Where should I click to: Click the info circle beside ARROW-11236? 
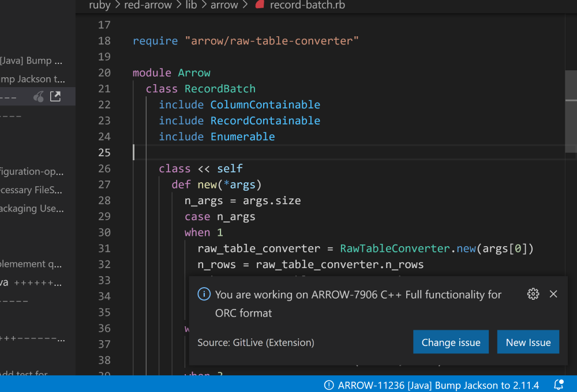point(328,385)
